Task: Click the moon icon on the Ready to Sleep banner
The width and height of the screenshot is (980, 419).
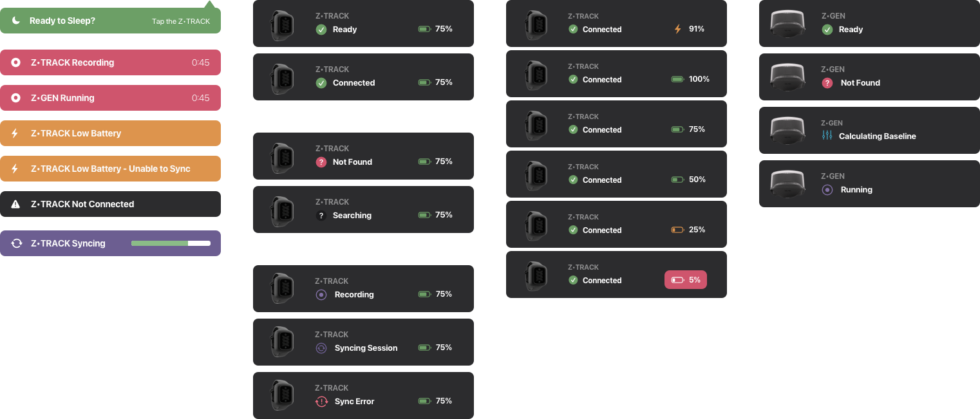Action: [16, 21]
